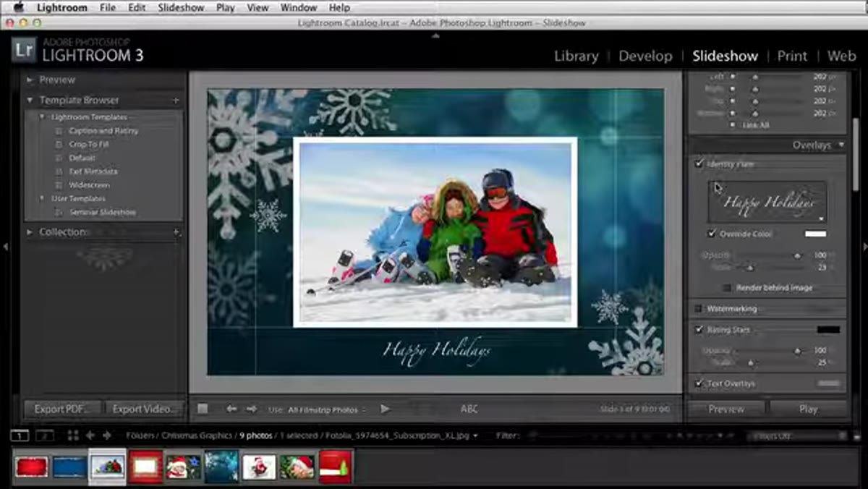Select the Widescreen template
This screenshot has height=489, width=868.
click(x=90, y=185)
